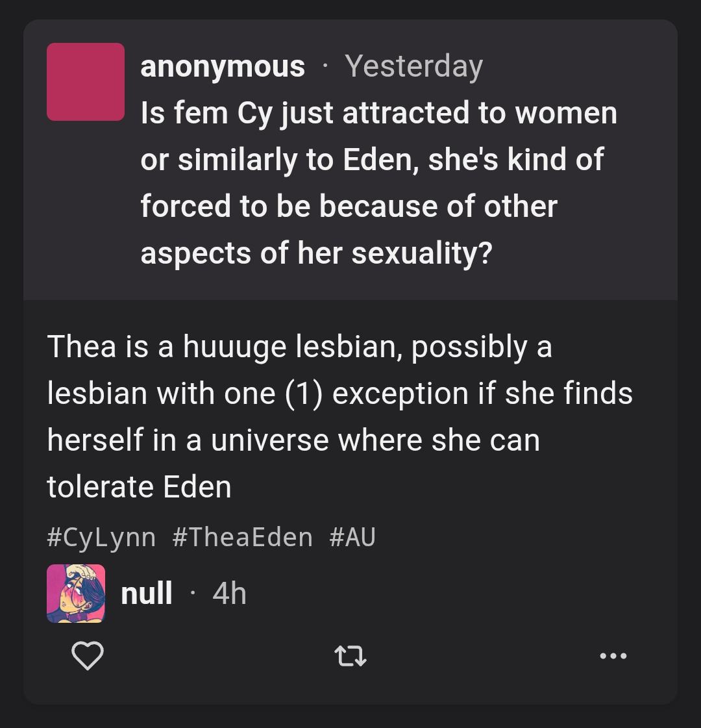Image resolution: width=701 pixels, height=728 pixels.
Task: Click the answer's final line "tolerate Eden"
Action: point(139,486)
